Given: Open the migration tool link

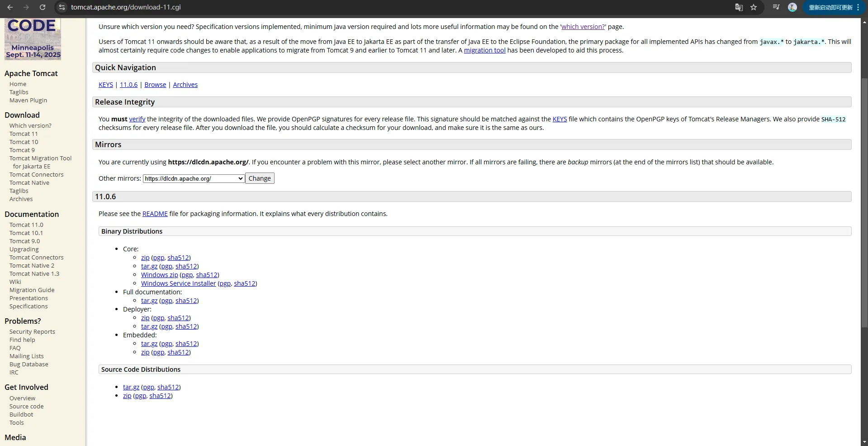Looking at the screenshot, I should coord(484,50).
